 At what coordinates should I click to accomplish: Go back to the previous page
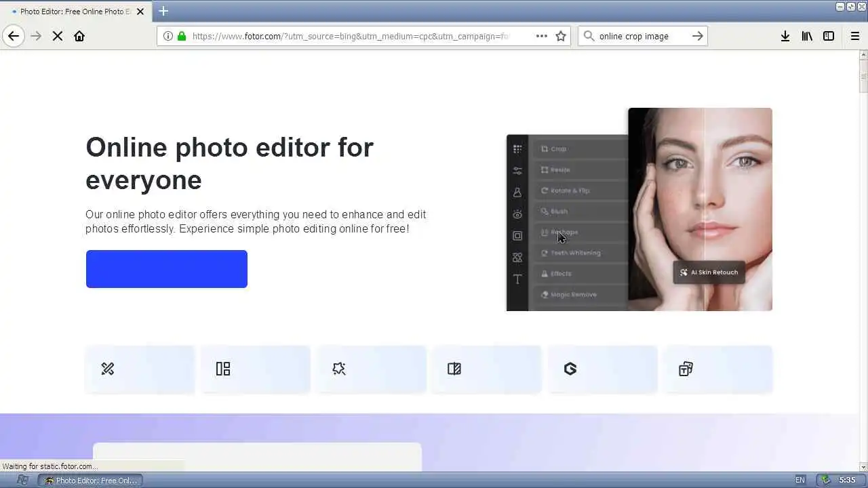coord(14,36)
